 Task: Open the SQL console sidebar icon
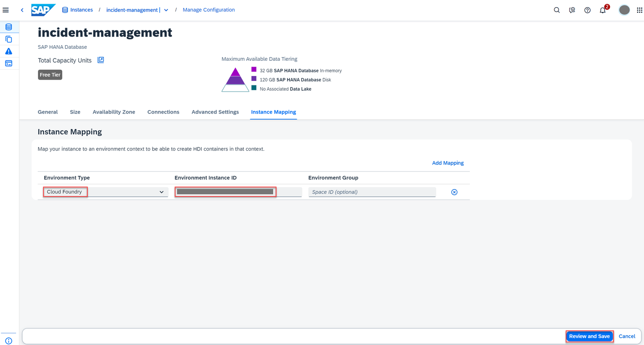click(8, 63)
